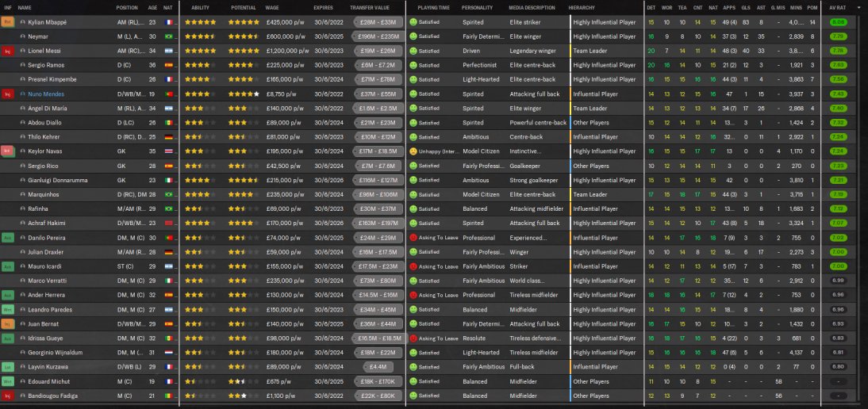Click the Wnt badge beside Leandro Paredes
Viewport: 868px width, 409px height.
[8, 309]
